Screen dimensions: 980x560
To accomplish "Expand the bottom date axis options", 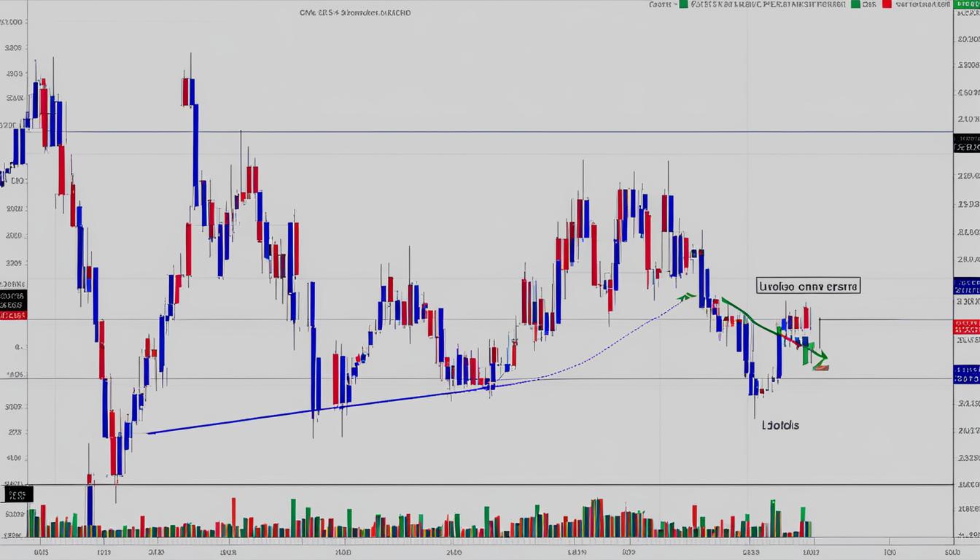I will coord(481,552).
